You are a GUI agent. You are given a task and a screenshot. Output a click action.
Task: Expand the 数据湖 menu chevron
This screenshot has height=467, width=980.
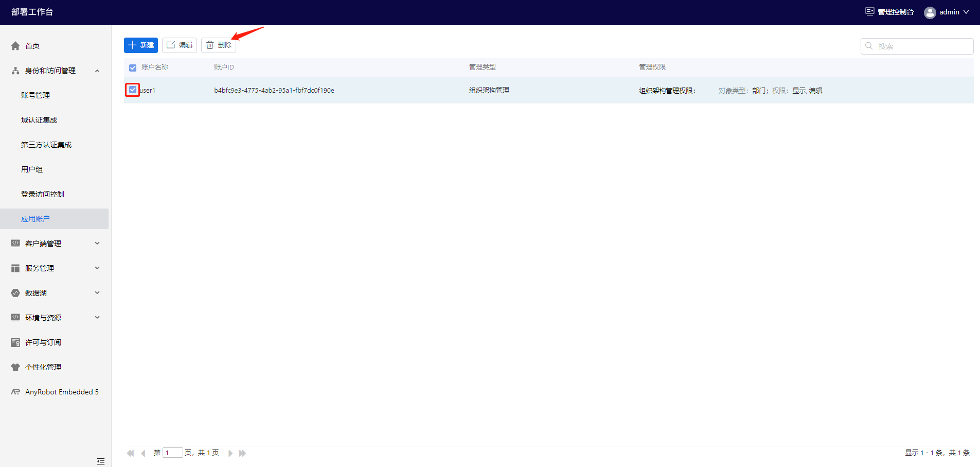tap(97, 293)
